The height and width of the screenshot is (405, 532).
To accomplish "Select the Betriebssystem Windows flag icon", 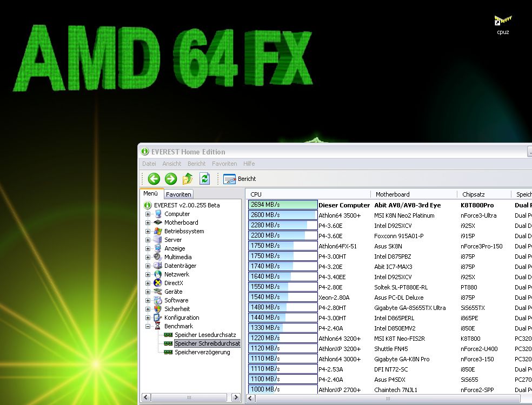I will (x=158, y=231).
